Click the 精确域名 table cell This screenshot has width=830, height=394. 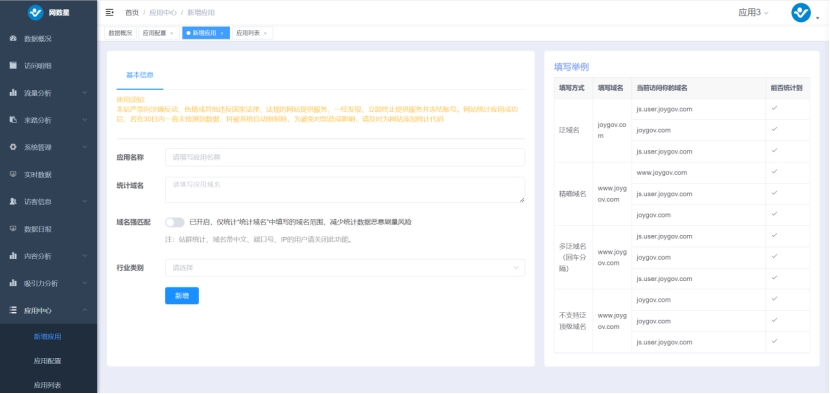pos(573,194)
